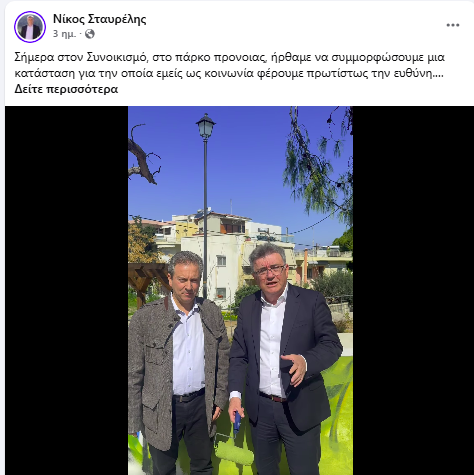
Task: Click black letterbox bar beside dark-suit man
Action: coord(413,290)
